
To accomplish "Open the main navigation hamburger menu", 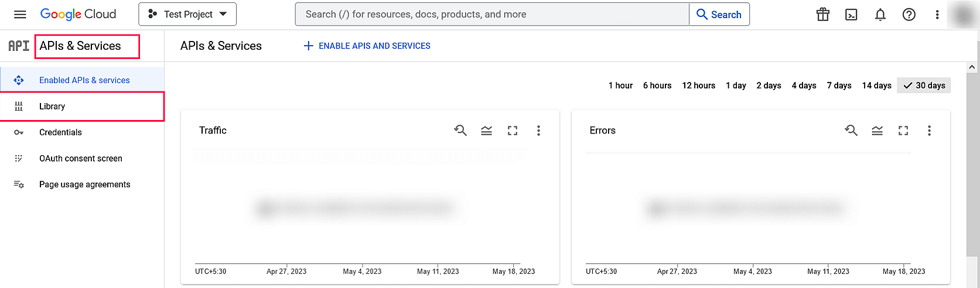I will click(20, 15).
